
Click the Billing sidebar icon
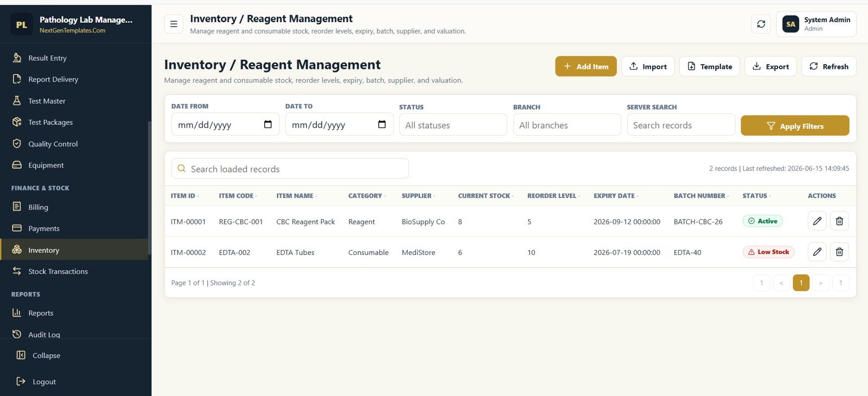17,207
